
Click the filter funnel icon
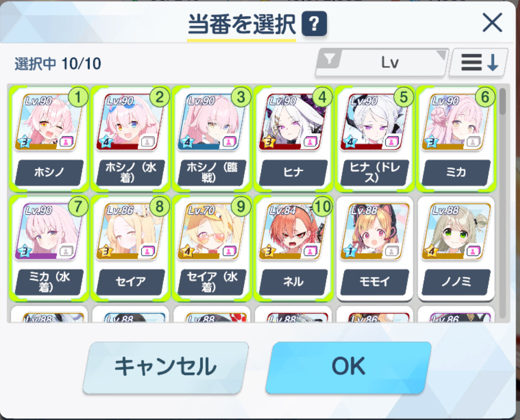[330, 60]
